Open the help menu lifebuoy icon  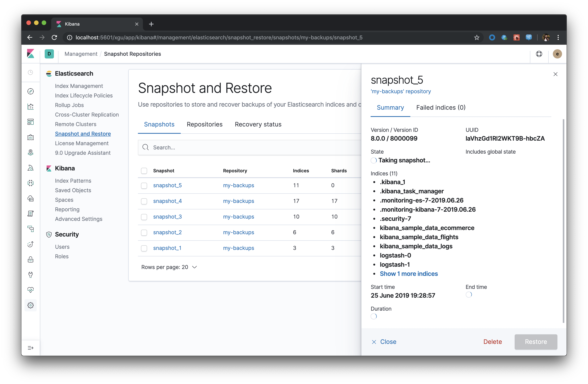click(539, 54)
